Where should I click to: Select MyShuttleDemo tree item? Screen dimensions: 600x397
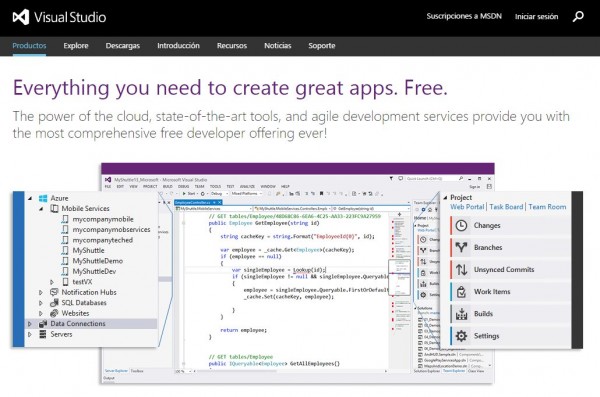pos(98,261)
